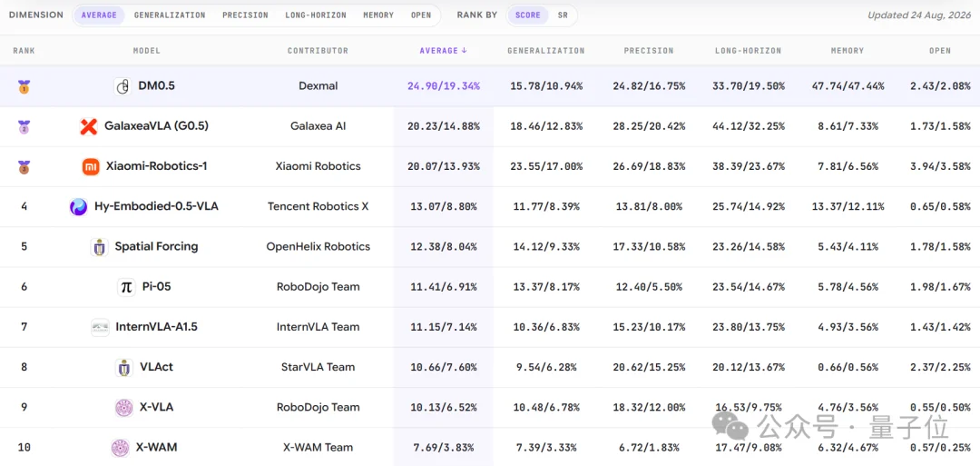This screenshot has height=466, width=980.
Task: Sort by the MEMORY column header
Action: click(x=848, y=51)
